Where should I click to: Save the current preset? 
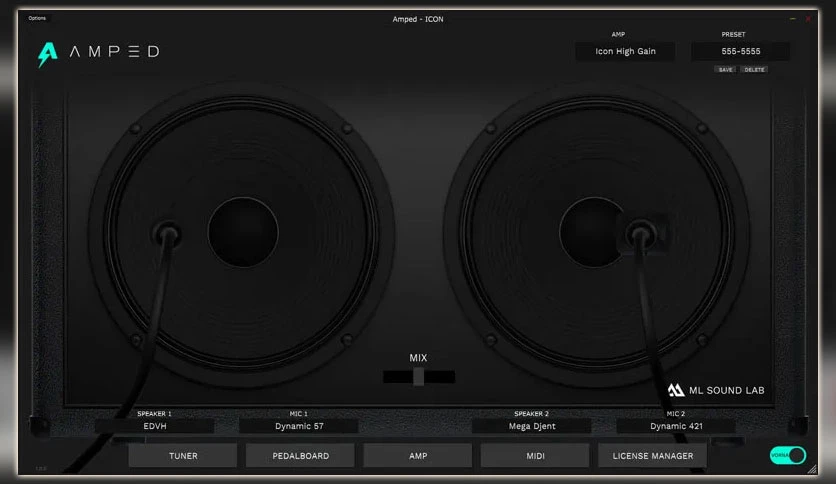tap(725, 69)
